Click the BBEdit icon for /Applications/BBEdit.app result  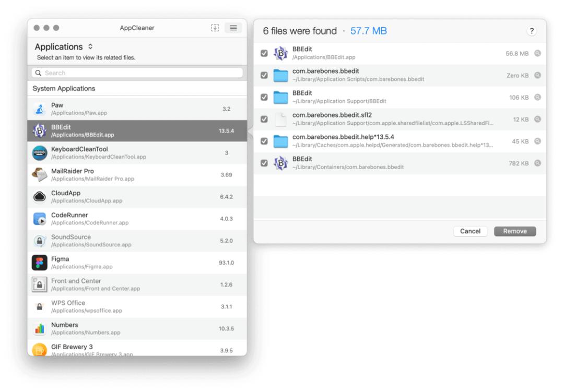tap(280, 53)
